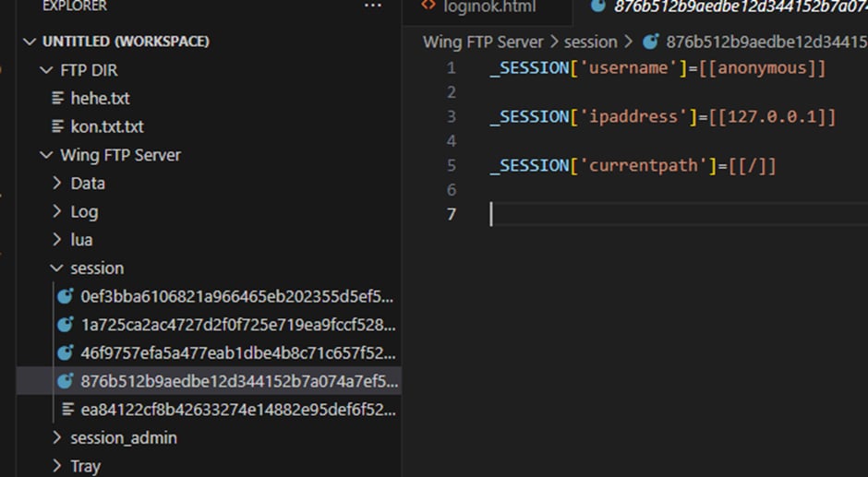Collapse the UNTITLED (WORKSPACE) root section
The width and height of the screenshot is (868, 477).
[30, 42]
